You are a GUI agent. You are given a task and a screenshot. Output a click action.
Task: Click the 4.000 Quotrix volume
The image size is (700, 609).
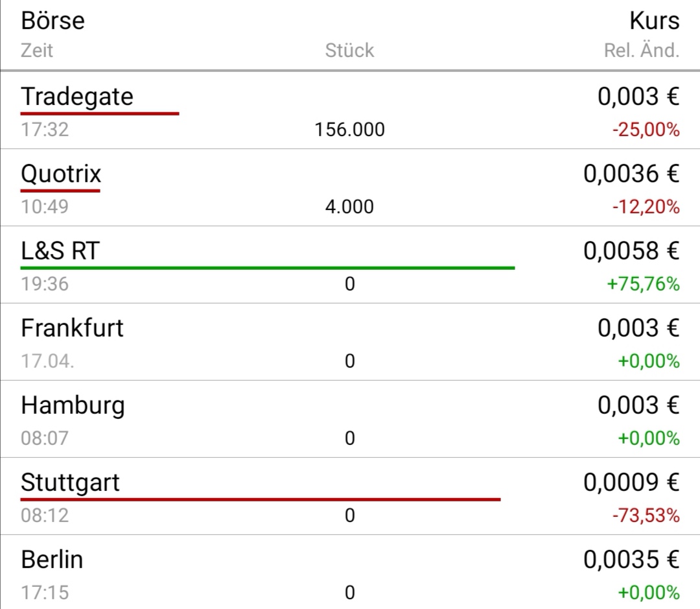click(349, 207)
